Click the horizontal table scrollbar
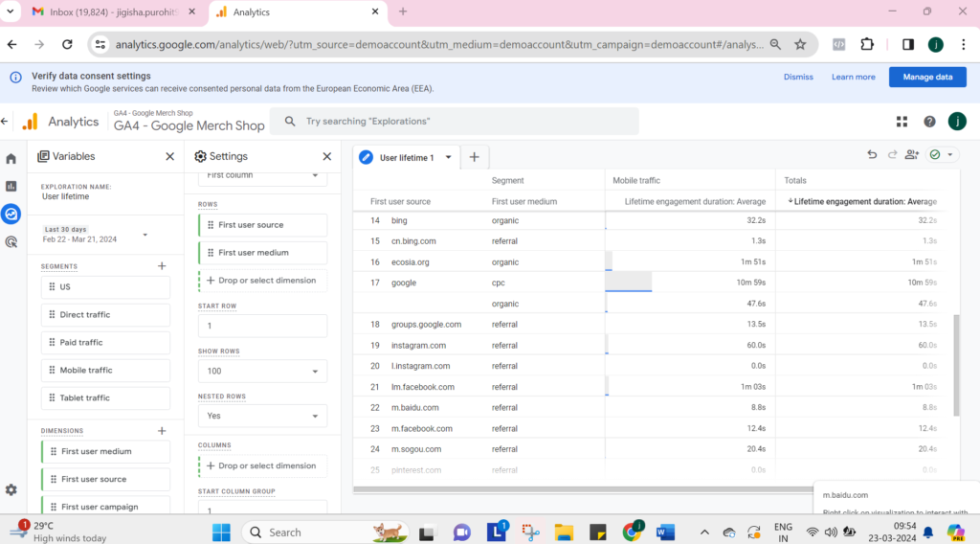The image size is (980, 544). (x=583, y=489)
